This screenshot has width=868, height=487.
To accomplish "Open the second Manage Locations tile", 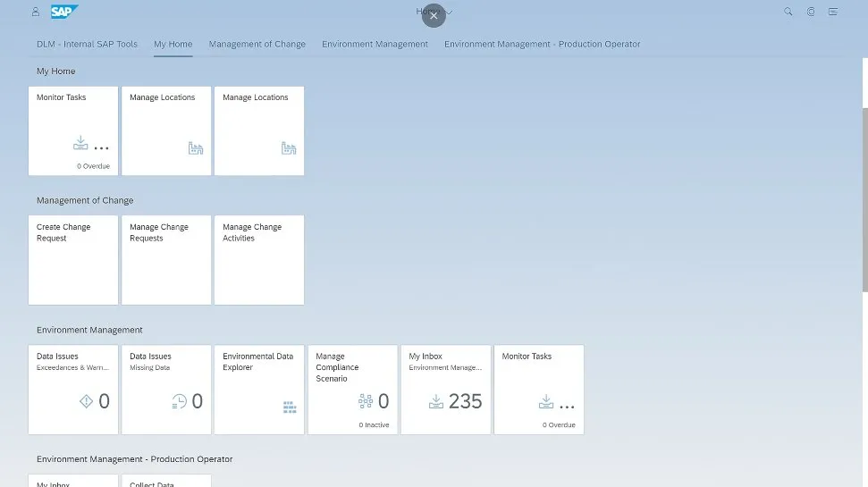I will 259,130.
